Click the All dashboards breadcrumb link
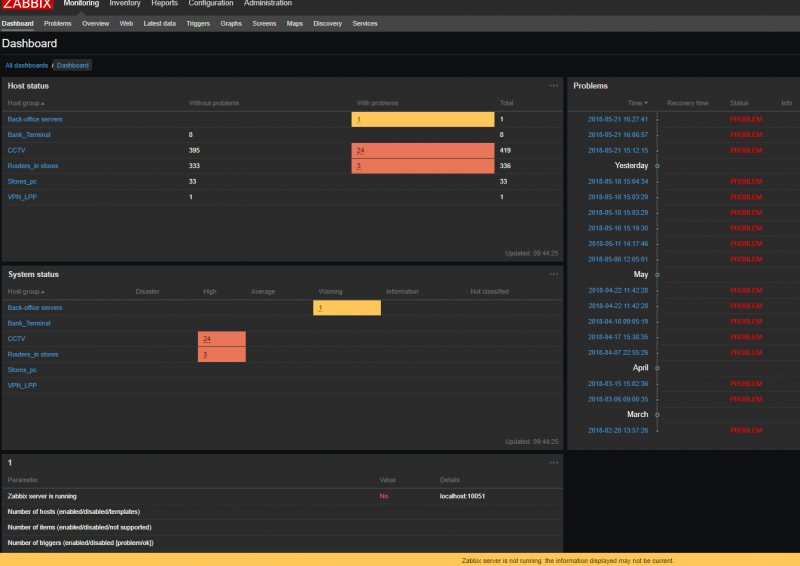This screenshot has width=800, height=566. click(26, 65)
